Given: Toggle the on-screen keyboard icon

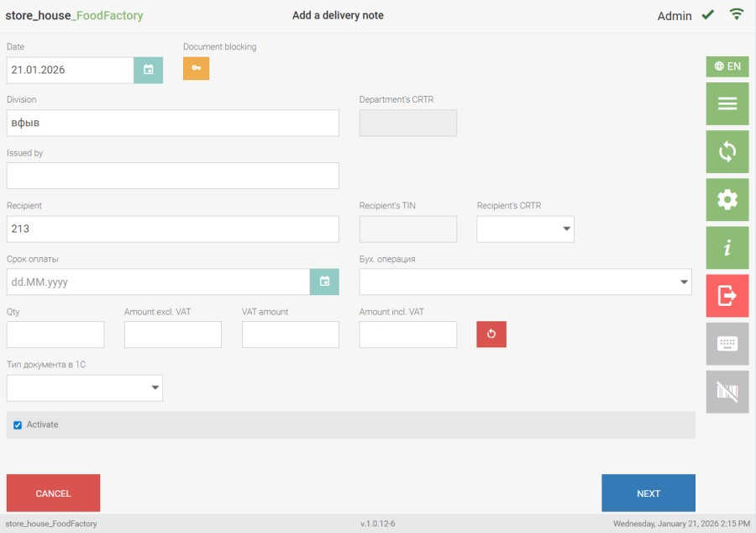Looking at the screenshot, I should pos(727,344).
